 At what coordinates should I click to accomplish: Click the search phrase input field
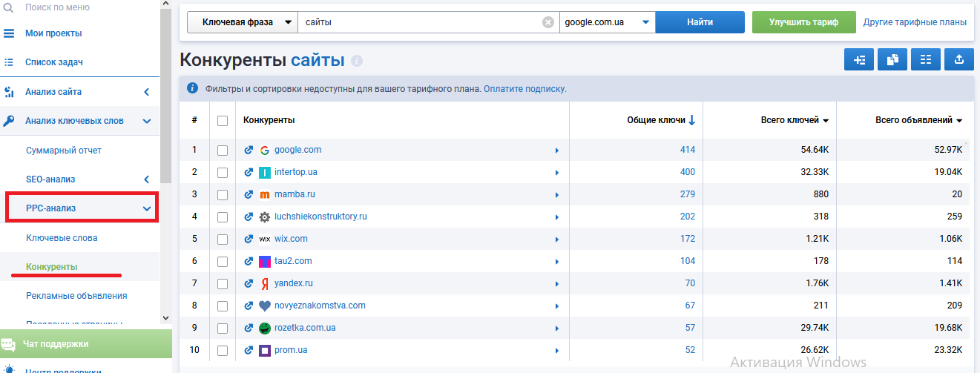(419, 22)
